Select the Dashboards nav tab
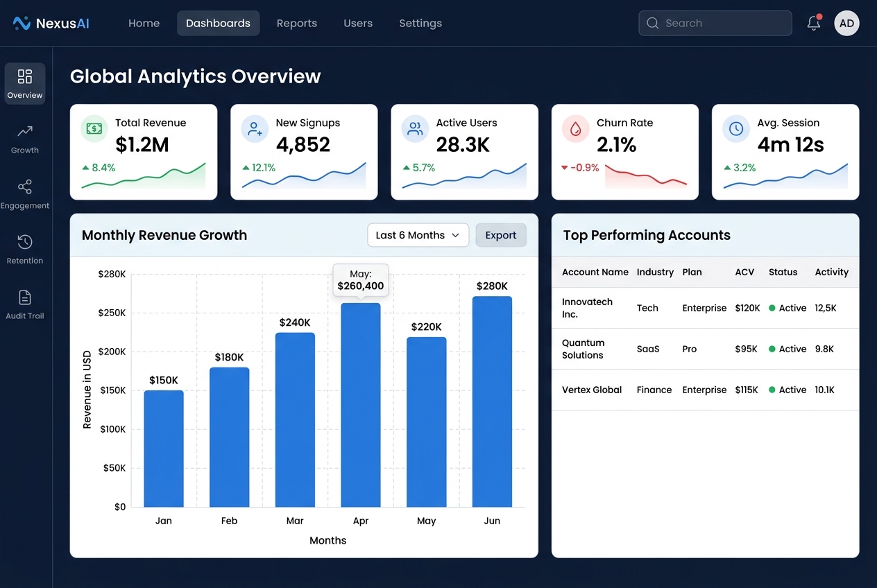 tap(218, 23)
